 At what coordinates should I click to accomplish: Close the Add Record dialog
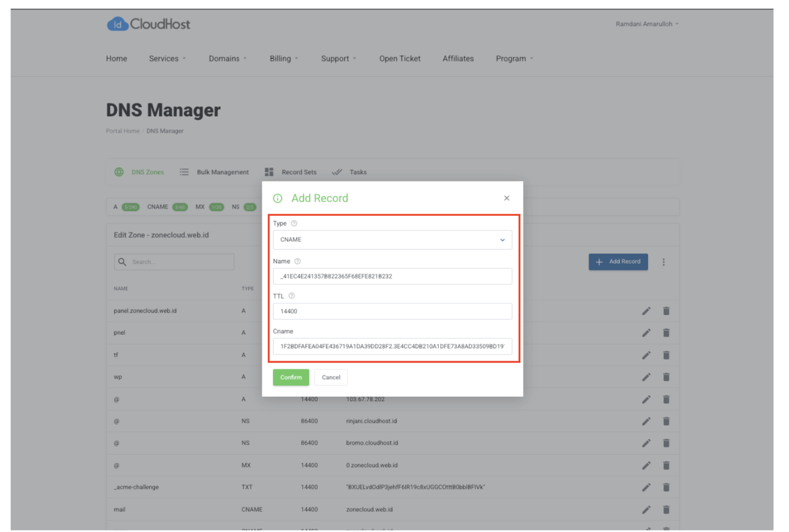506,198
